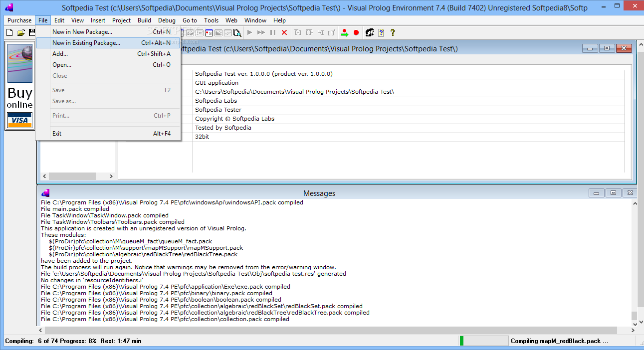Viewport: 644px width, 350px height.
Task: Open the Build menu
Action: (x=144, y=20)
